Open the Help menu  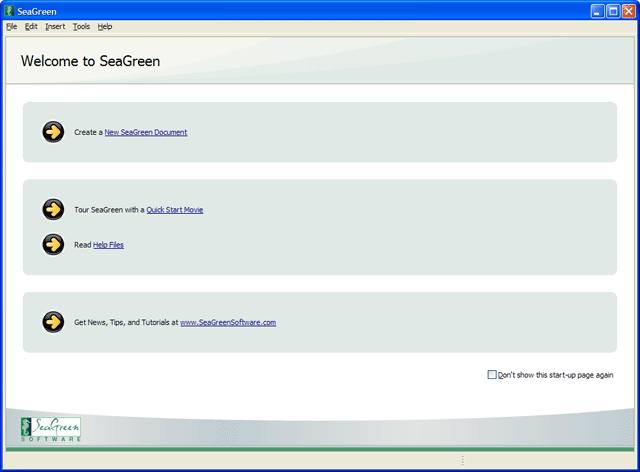[104, 27]
